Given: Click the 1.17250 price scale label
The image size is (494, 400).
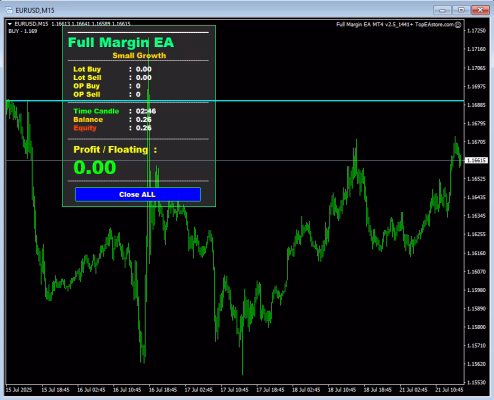Looking at the screenshot, I should (476, 31).
